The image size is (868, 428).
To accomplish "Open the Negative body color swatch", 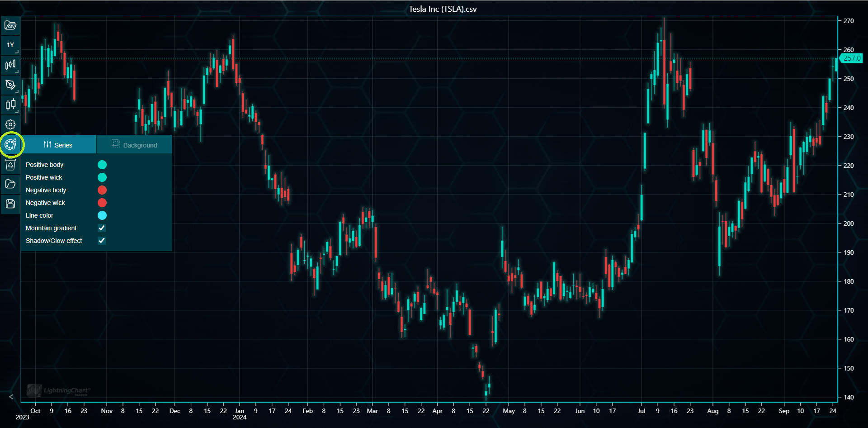I will 102,190.
